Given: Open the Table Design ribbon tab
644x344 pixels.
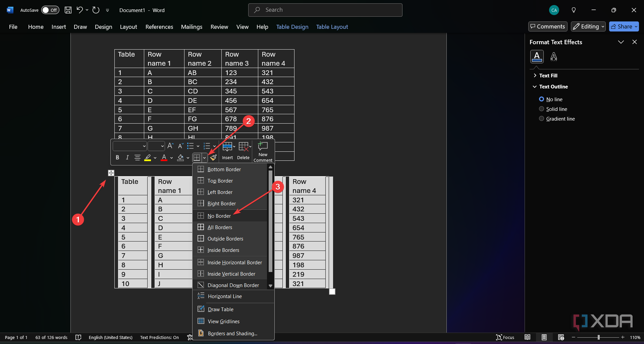Looking at the screenshot, I should [292, 27].
